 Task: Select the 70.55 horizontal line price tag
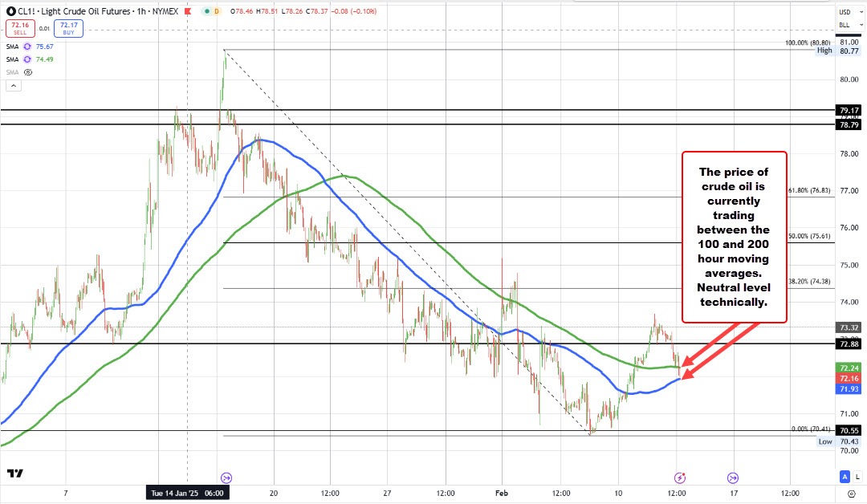point(849,430)
